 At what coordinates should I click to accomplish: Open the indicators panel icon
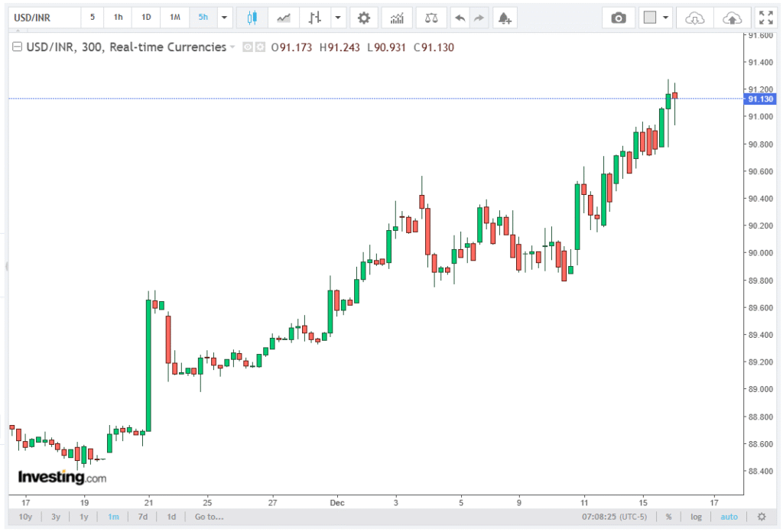[397, 18]
